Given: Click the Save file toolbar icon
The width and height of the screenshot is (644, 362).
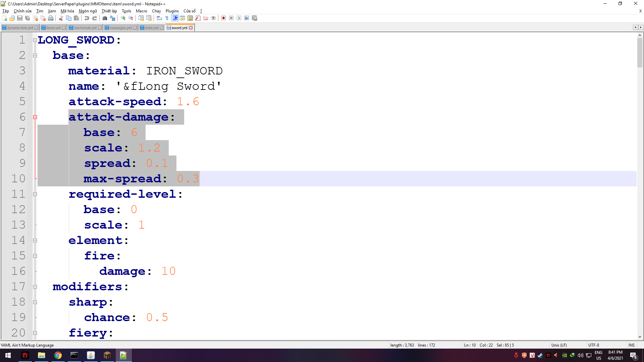Looking at the screenshot, I should click(20, 18).
